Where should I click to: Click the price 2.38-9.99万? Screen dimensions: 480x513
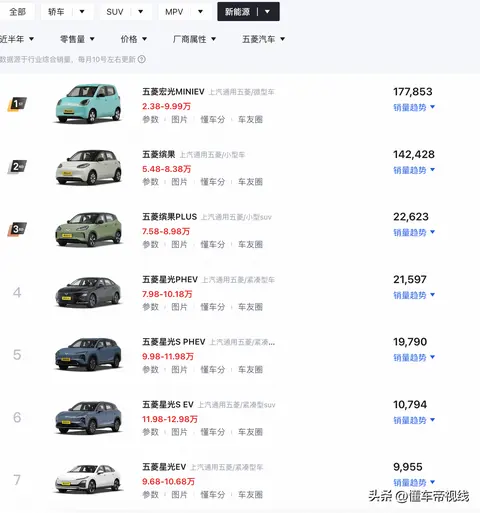coord(166,106)
